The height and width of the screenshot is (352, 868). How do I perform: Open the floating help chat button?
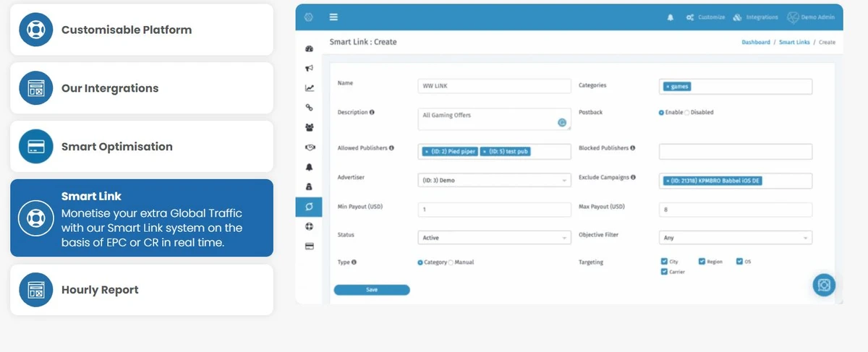(824, 285)
